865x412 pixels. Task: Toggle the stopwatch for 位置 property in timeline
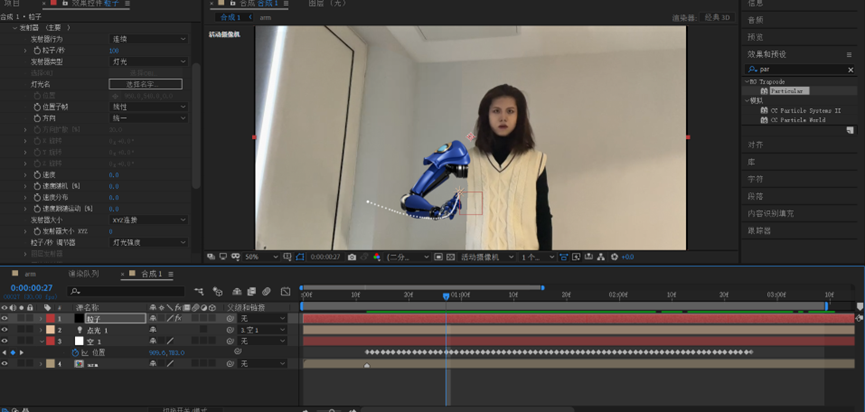[x=75, y=352]
